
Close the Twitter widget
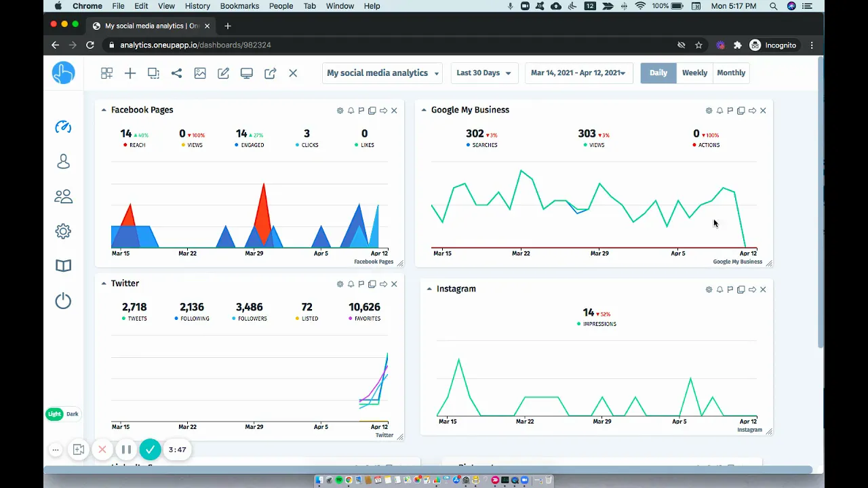(394, 284)
